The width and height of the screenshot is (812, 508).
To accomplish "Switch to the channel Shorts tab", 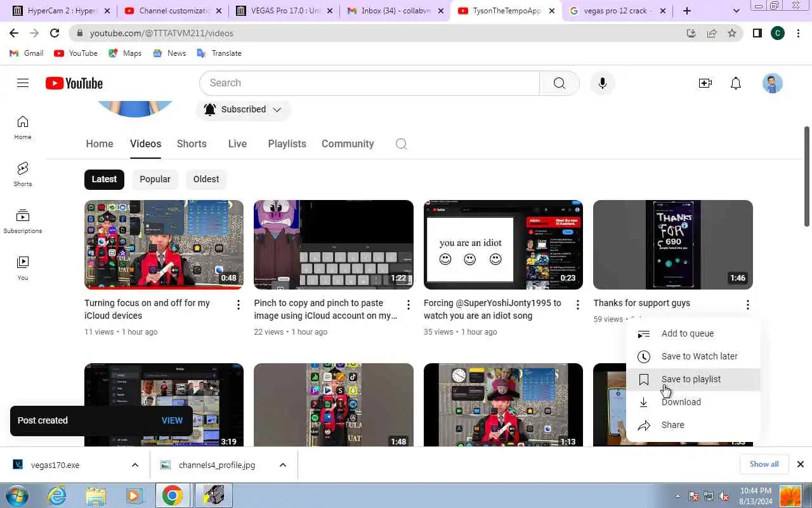I will (192, 144).
